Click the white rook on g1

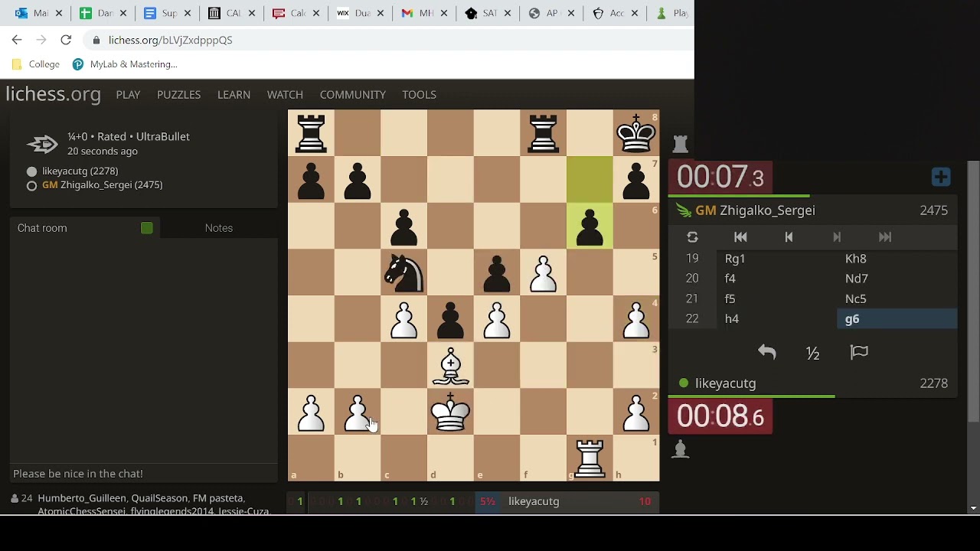(x=590, y=458)
